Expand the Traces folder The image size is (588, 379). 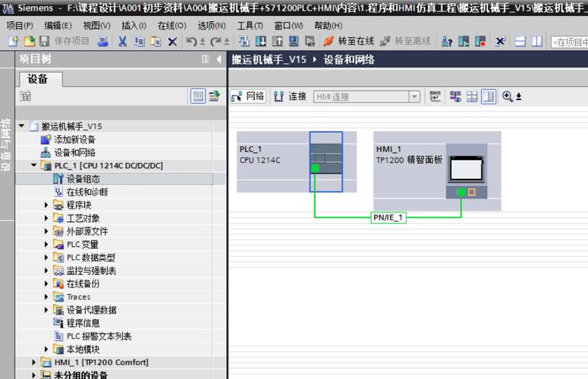(x=46, y=297)
